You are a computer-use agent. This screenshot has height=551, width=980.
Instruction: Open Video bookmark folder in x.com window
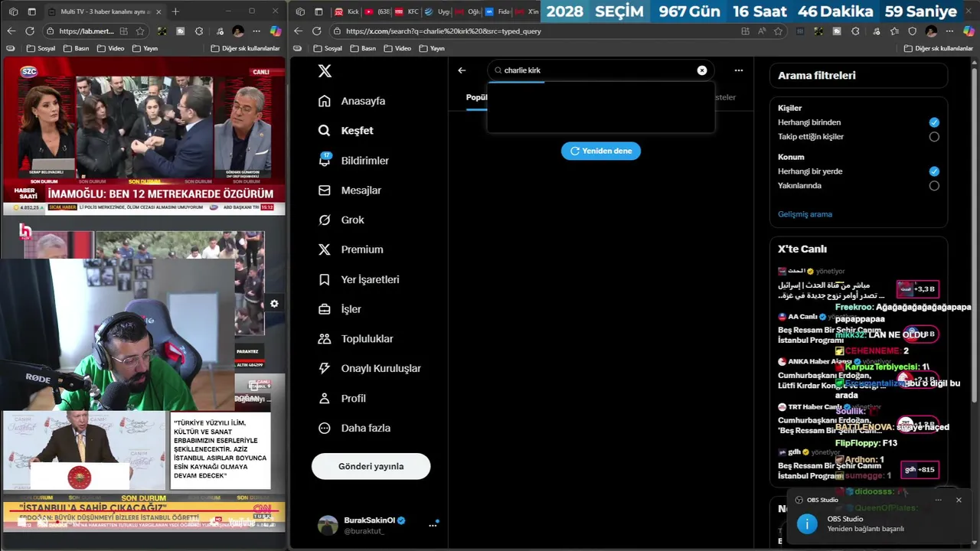tap(397, 48)
